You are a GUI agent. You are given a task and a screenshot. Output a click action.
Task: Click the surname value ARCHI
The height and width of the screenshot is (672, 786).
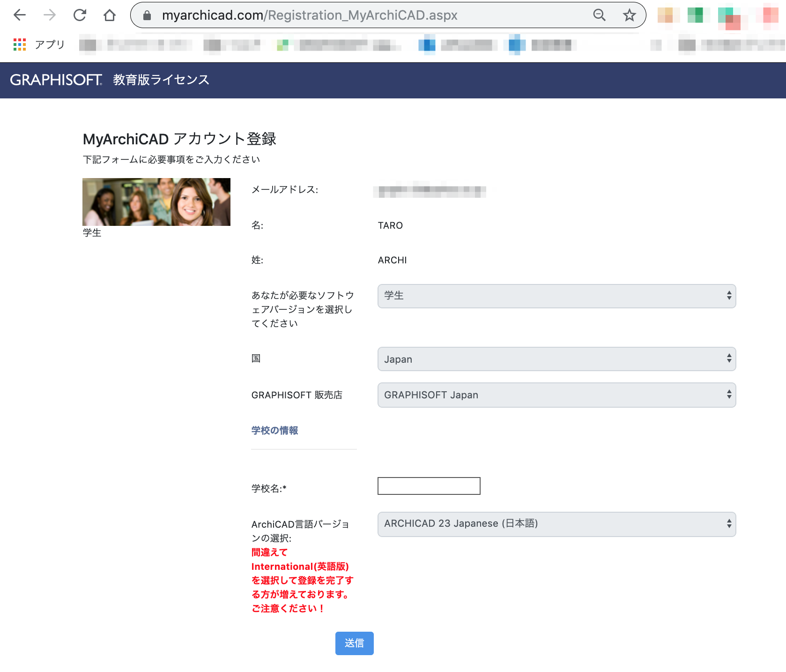pos(392,260)
